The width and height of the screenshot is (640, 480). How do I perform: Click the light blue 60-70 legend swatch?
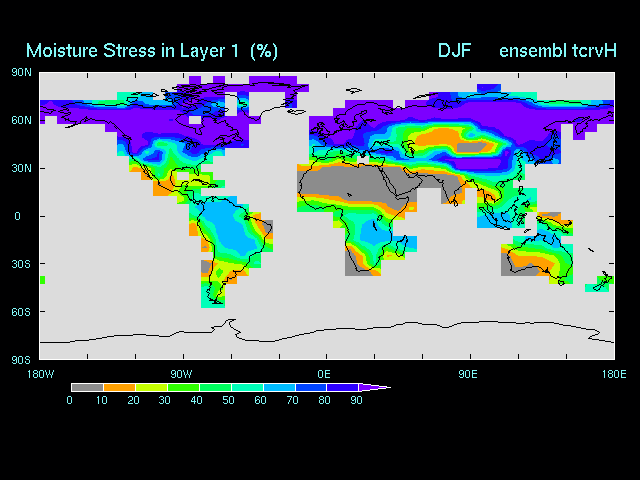(x=280, y=387)
